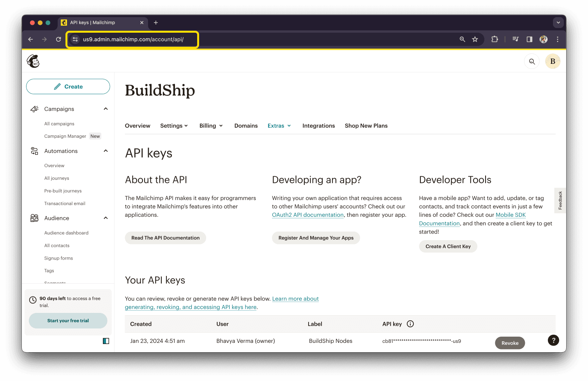Expand the Billing dropdown
The width and height of the screenshot is (588, 381).
tap(211, 126)
